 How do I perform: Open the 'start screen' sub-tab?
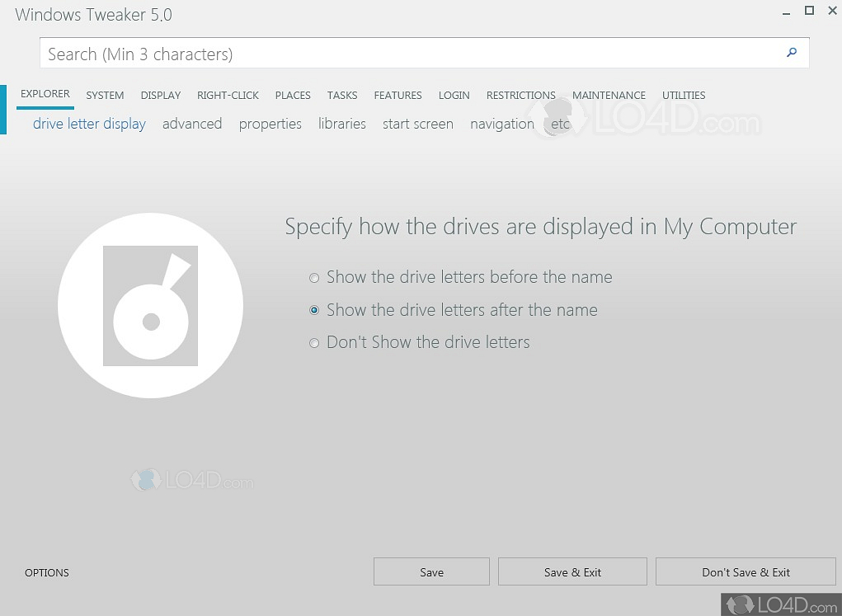pyautogui.click(x=418, y=124)
